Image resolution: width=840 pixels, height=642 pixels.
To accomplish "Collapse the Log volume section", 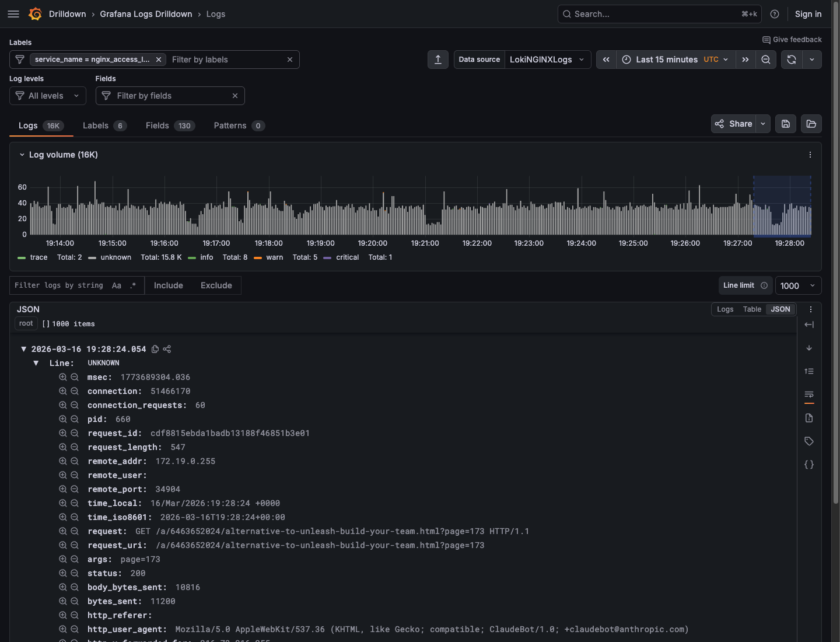I will [x=22, y=154].
